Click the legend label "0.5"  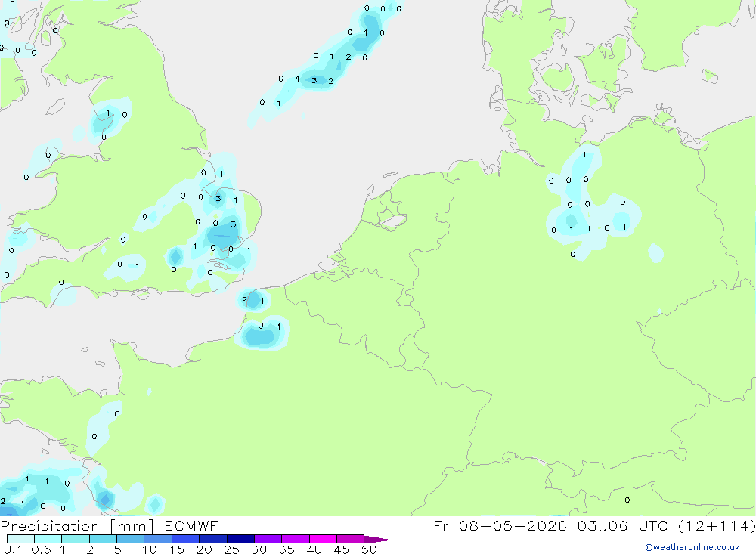(x=41, y=549)
